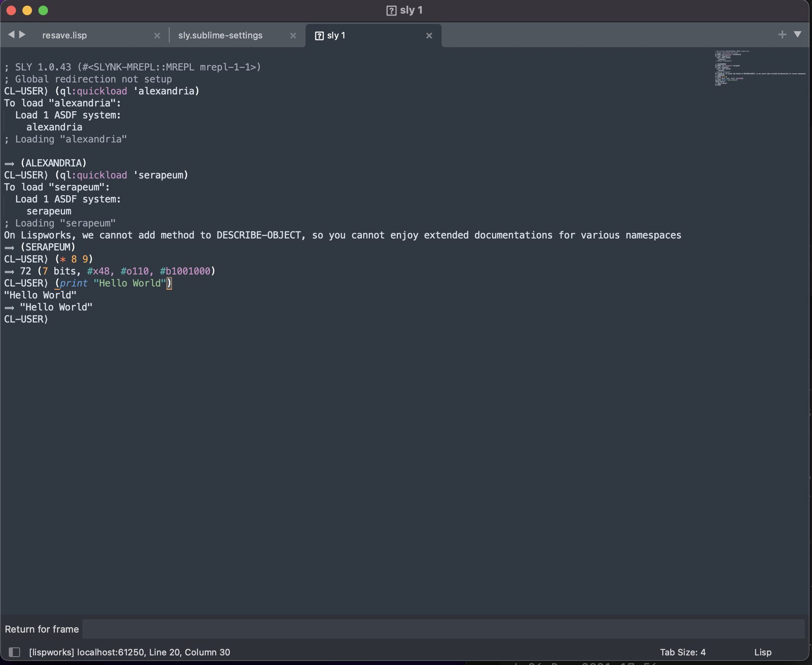Click the green full-screen traffic light button
Image resolution: width=812 pixels, height=665 pixels.
click(x=43, y=10)
